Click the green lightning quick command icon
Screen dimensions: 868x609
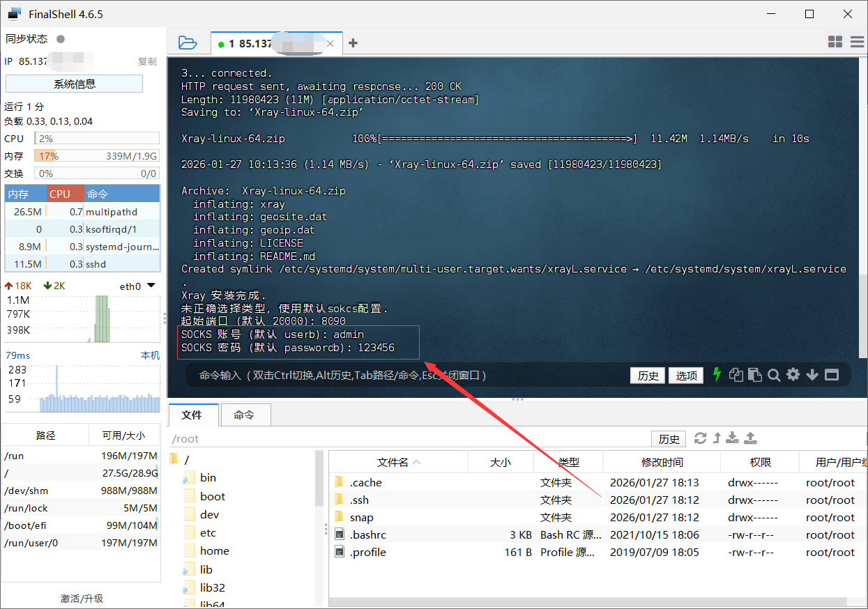[x=717, y=375]
